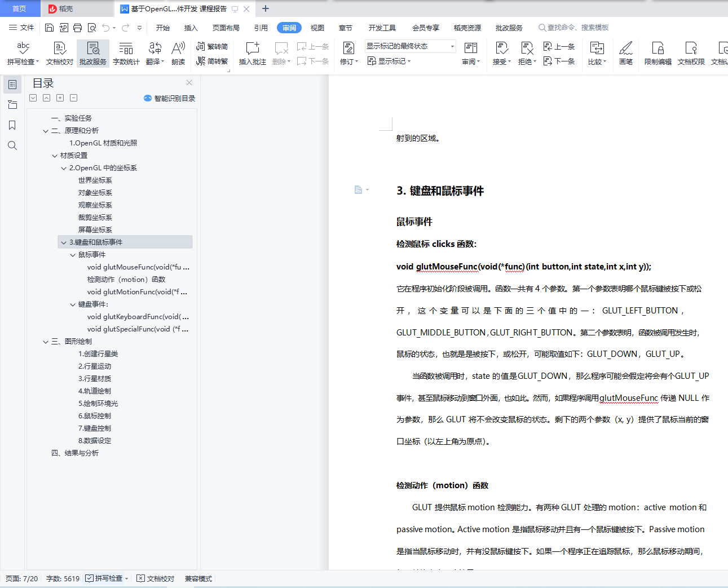Collapse the 3.键盘和鼠标事件 node

coord(64,242)
